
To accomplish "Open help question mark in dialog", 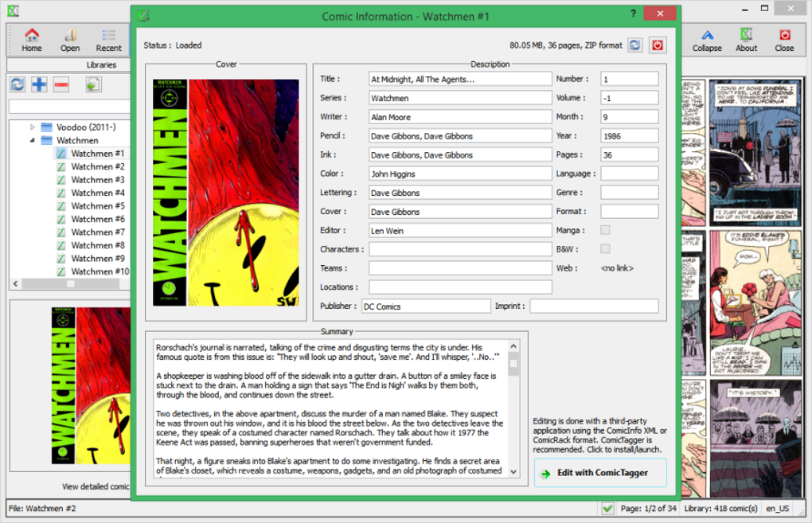I will 634,14.
